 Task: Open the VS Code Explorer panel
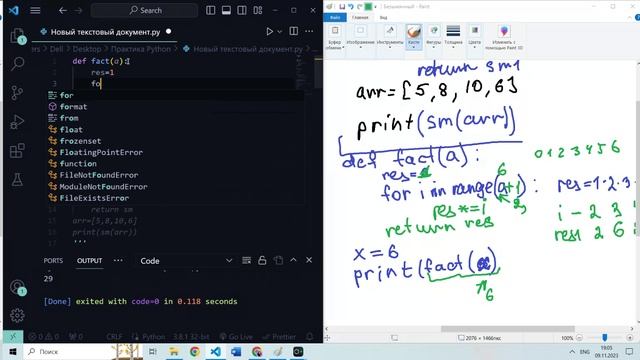pos(17,36)
